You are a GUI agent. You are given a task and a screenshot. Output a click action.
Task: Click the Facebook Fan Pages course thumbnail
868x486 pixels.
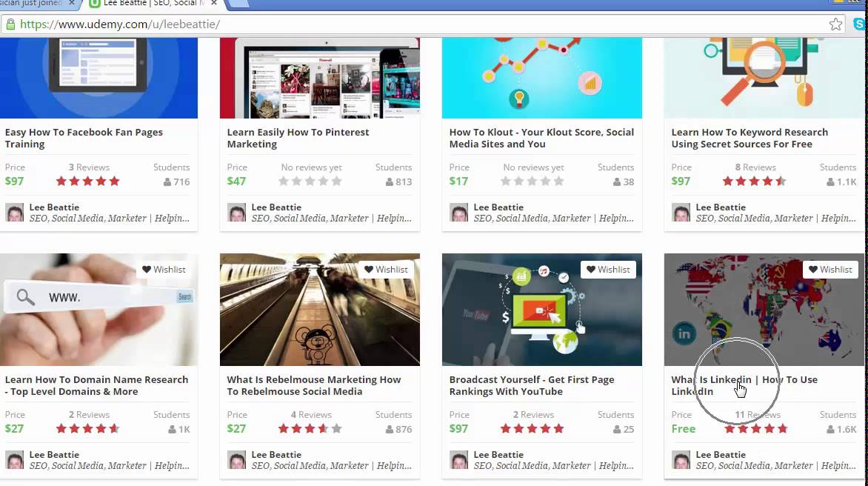(x=99, y=78)
